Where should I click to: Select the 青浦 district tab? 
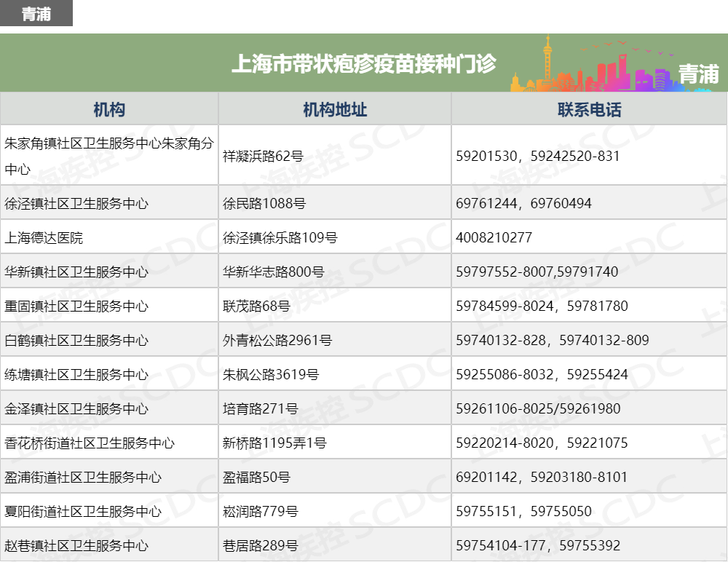coord(36,14)
